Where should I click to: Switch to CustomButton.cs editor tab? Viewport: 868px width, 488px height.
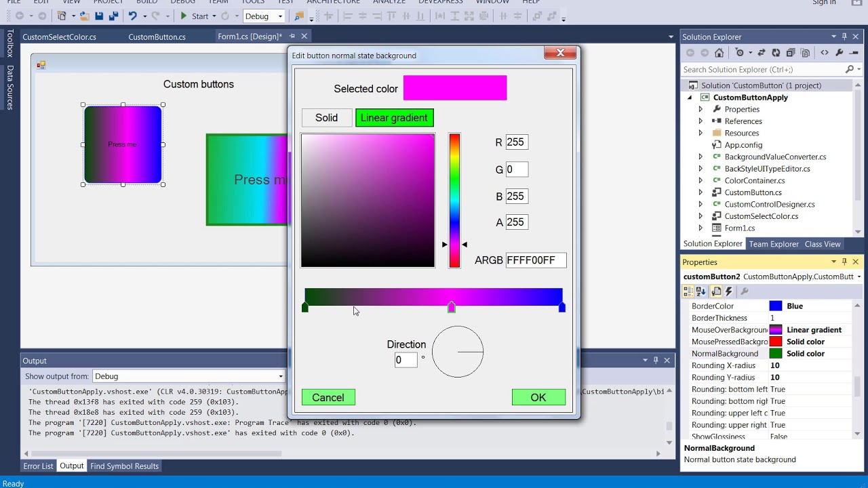(x=157, y=37)
